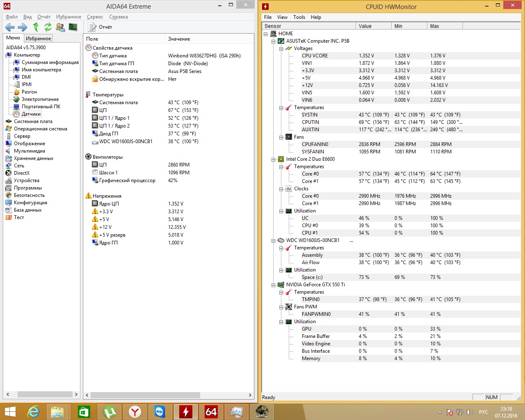
Task: Select the Графический процессор fan row
Action: coord(168,180)
